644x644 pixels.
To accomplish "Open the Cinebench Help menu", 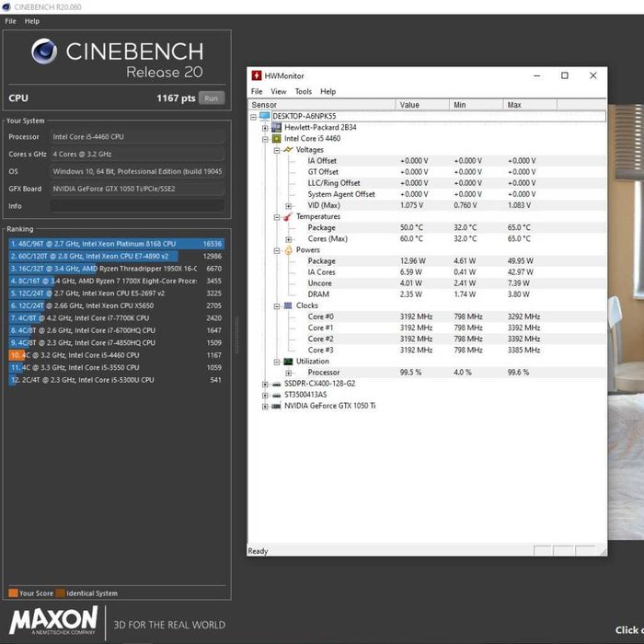I will pos(32,21).
